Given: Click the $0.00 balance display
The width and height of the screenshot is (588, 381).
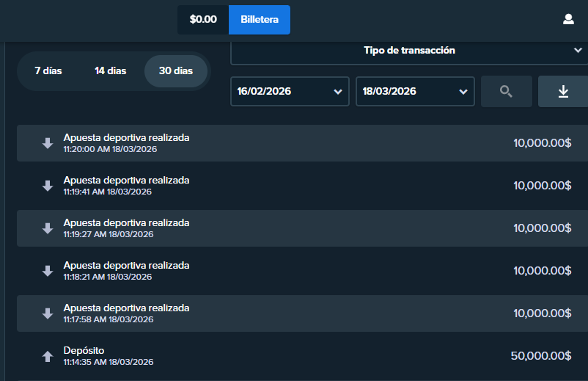Looking at the screenshot, I should (203, 20).
